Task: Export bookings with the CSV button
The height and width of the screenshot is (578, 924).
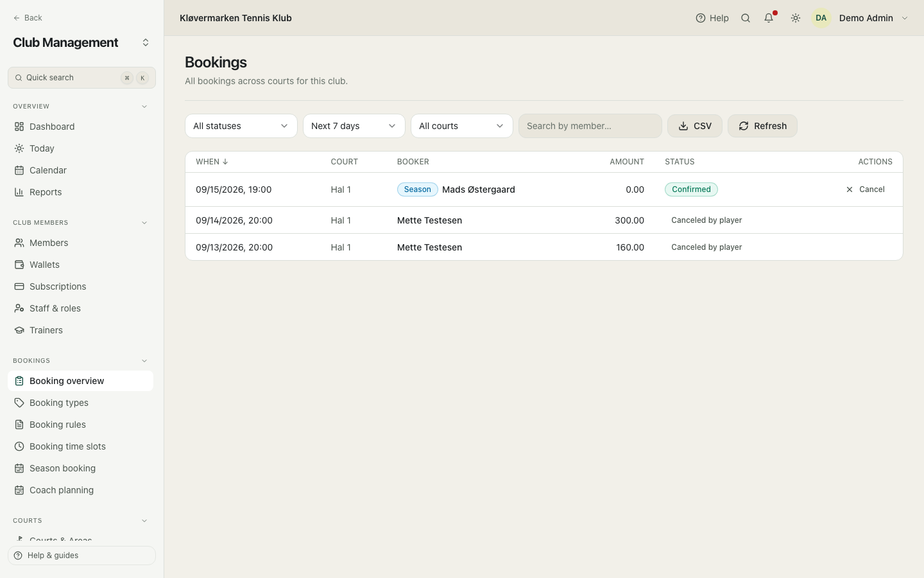Action: [x=695, y=126]
